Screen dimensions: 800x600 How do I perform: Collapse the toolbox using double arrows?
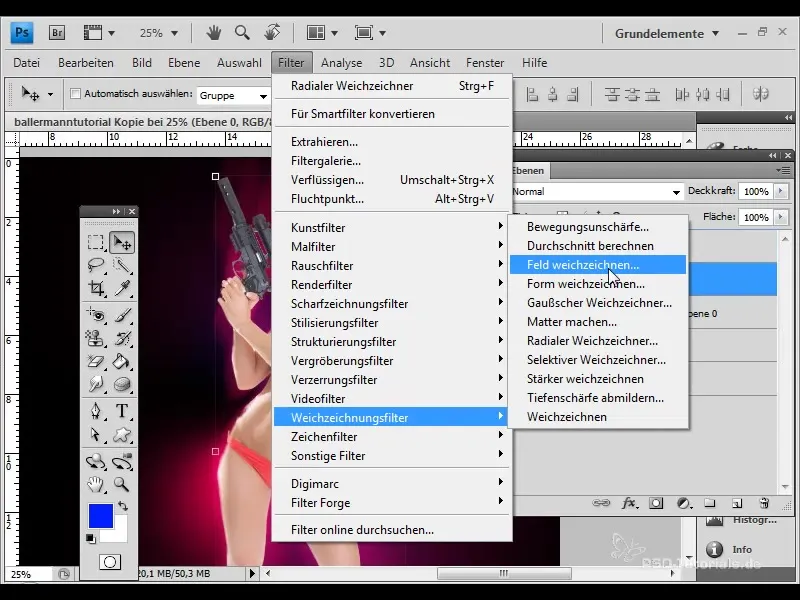[x=116, y=211]
